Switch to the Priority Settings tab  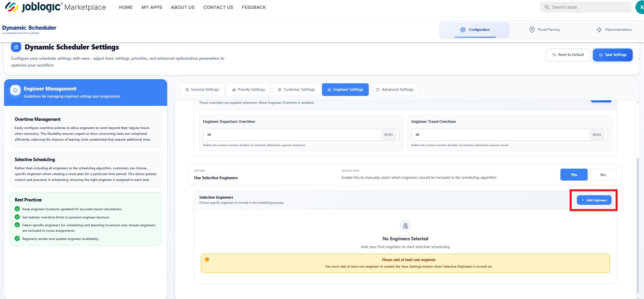click(248, 90)
